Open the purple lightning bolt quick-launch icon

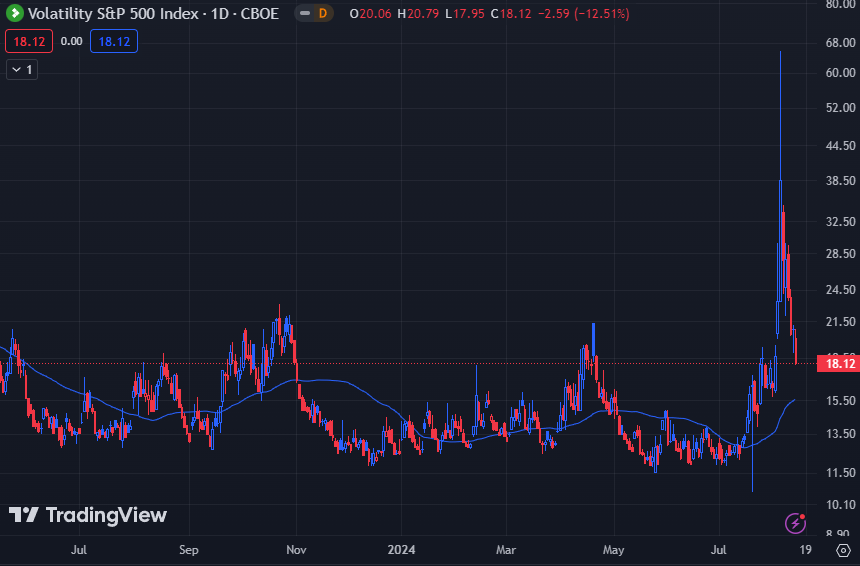click(795, 523)
